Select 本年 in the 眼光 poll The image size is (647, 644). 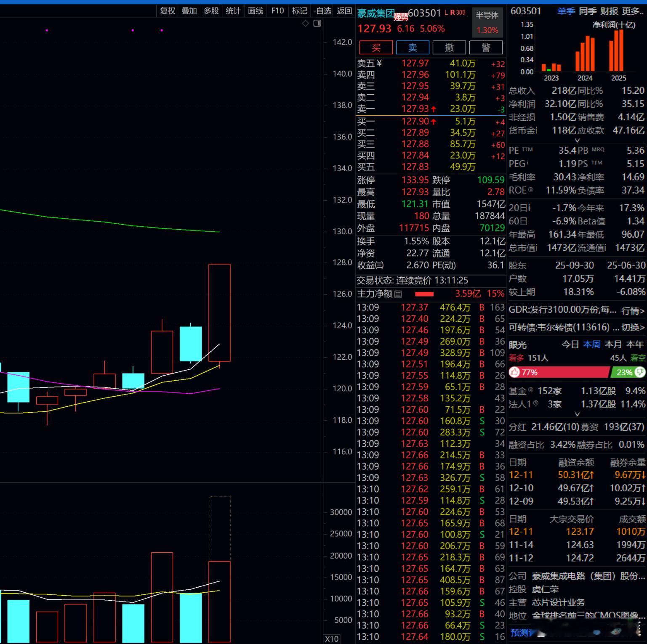[x=635, y=345]
